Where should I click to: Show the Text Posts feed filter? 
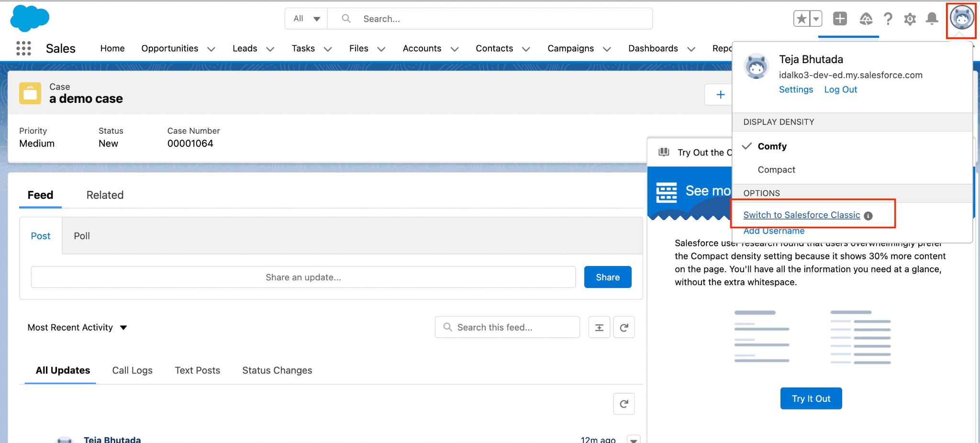(x=197, y=370)
